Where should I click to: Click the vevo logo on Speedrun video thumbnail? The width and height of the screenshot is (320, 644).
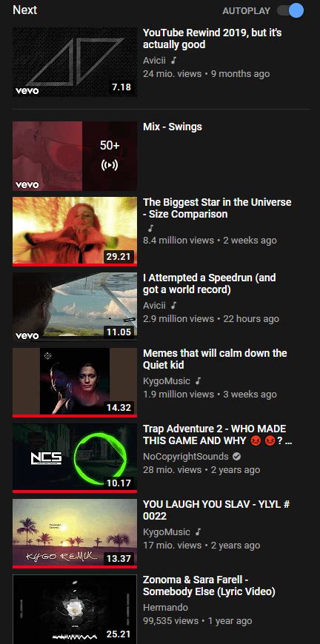point(27,336)
